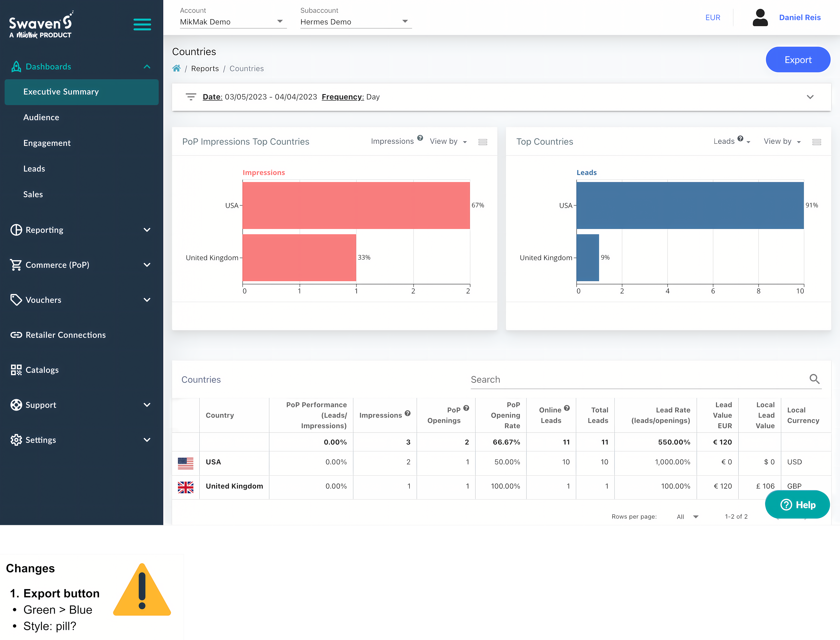Viewport: 840px width, 640px height.
Task: Click the home icon in the breadcrumb
Action: [176, 68]
